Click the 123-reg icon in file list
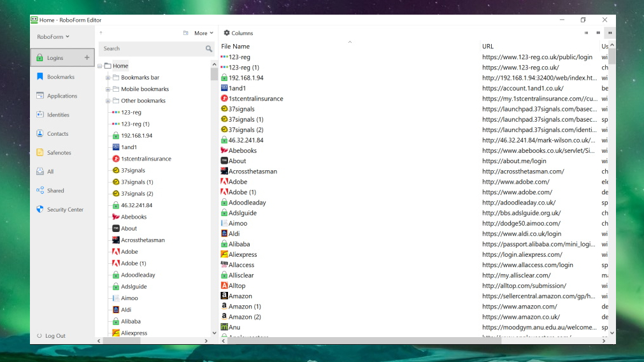Screen dimensions: 644x362 click(224, 57)
